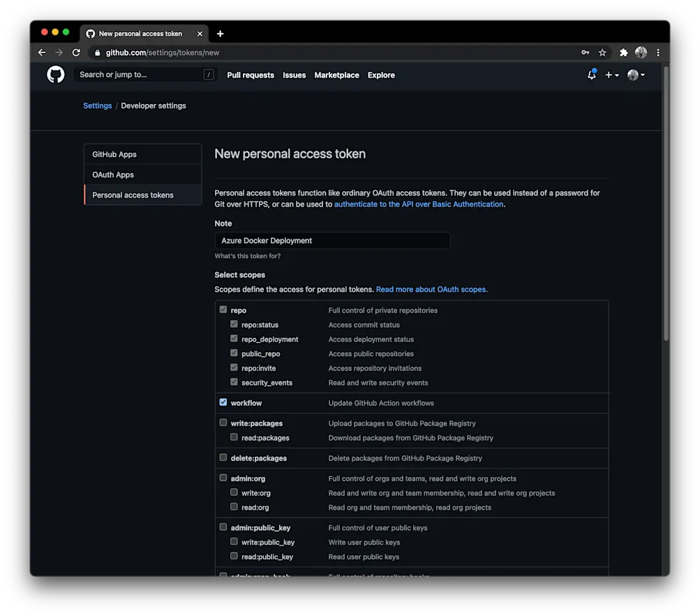Open the browser extensions puzzle icon
Image resolution: width=700 pixels, height=616 pixels.
624,52
